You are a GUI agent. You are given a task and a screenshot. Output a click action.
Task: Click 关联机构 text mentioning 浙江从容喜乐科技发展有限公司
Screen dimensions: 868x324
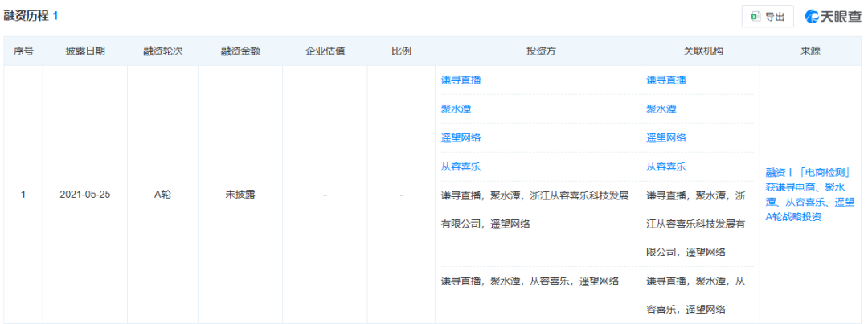point(696,224)
